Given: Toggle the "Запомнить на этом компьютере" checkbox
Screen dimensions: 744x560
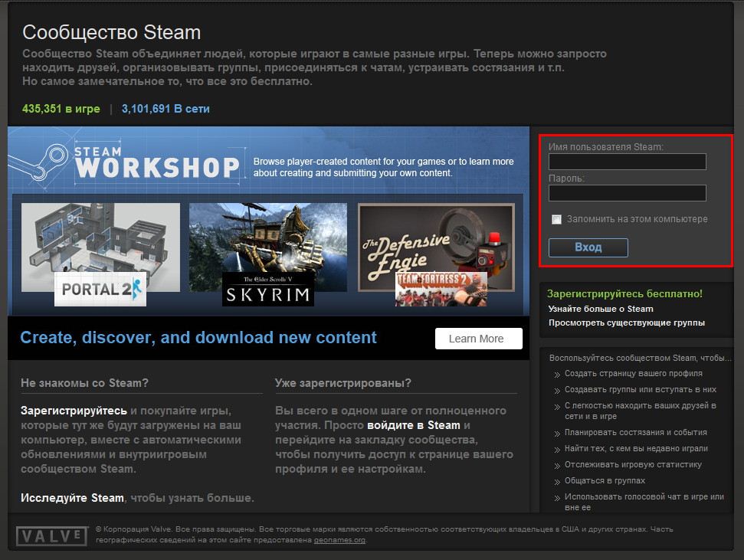Looking at the screenshot, I should (556, 219).
